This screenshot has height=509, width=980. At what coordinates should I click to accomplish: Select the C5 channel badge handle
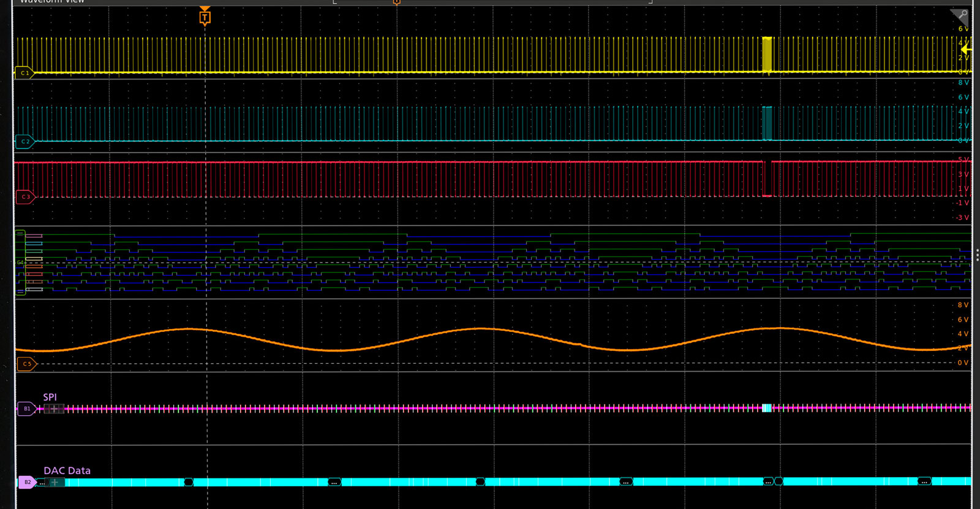point(26,364)
